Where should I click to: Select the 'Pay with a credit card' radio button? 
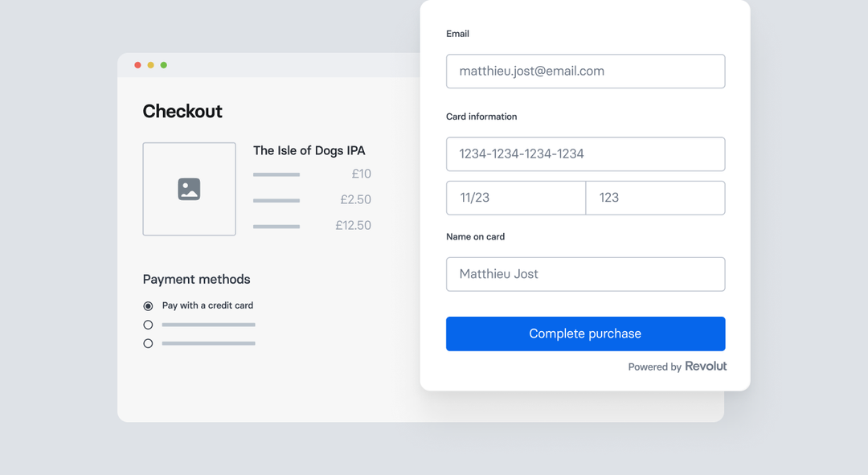[147, 305]
